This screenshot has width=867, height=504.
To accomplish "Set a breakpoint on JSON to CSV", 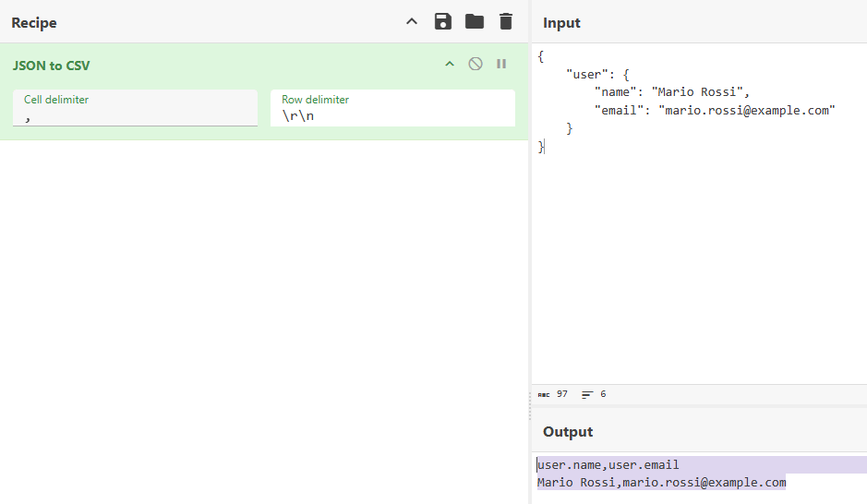I will pos(501,64).
